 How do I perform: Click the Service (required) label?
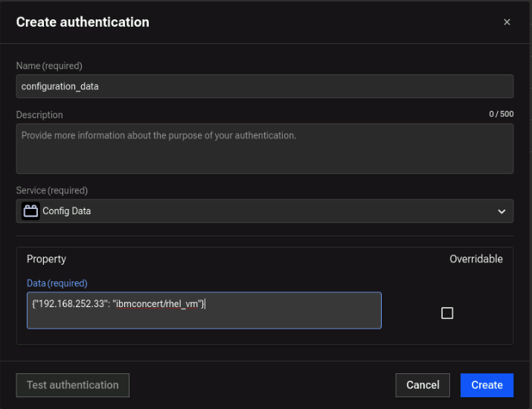pos(52,190)
